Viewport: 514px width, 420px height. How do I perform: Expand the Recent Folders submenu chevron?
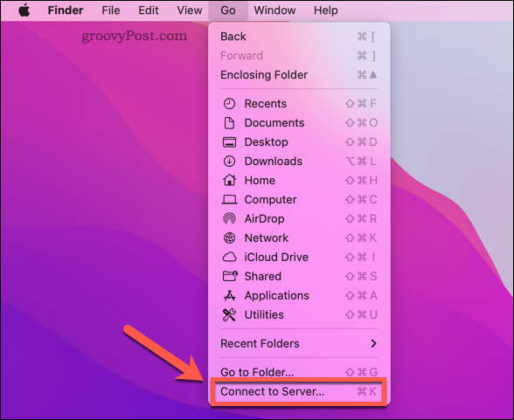click(x=373, y=343)
